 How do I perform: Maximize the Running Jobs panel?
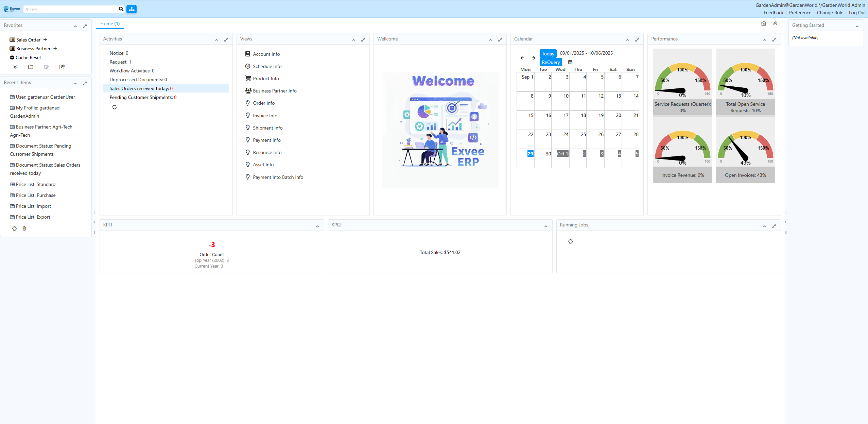click(774, 226)
